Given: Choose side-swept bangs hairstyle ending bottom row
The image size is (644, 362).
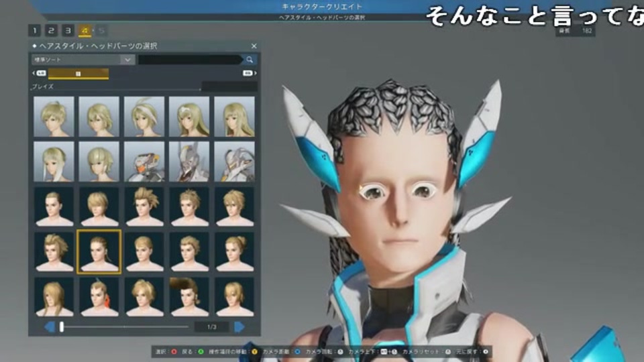Looking at the screenshot, I should [235, 297].
